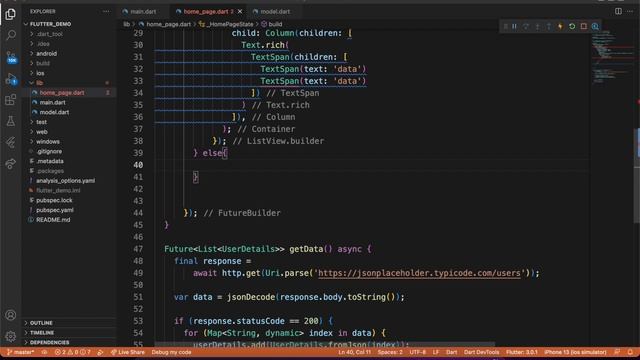Open the .metadata file
The image size is (640, 360).
click(49, 161)
